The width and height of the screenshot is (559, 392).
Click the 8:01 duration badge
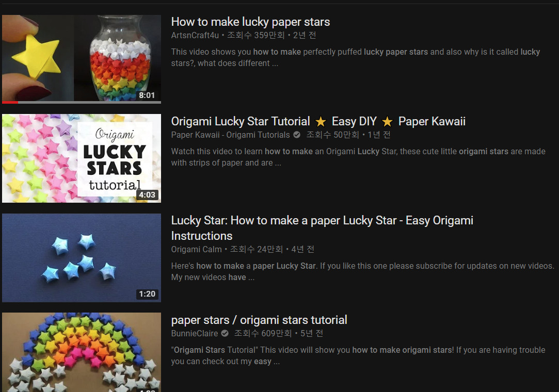(x=147, y=95)
